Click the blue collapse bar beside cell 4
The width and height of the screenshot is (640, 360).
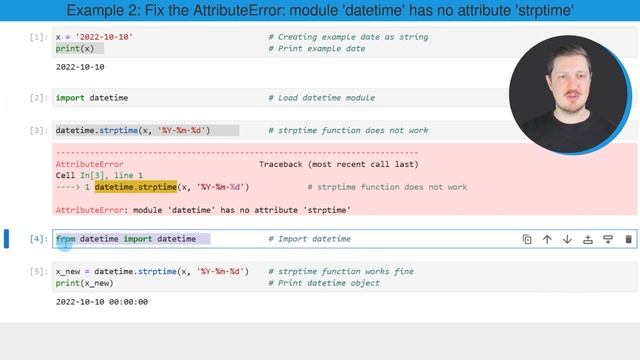pyautogui.click(x=6, y=239)
